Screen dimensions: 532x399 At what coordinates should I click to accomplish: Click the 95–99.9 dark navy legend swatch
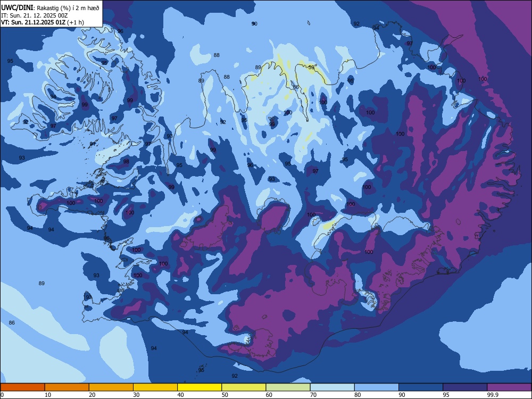[465, 387]
